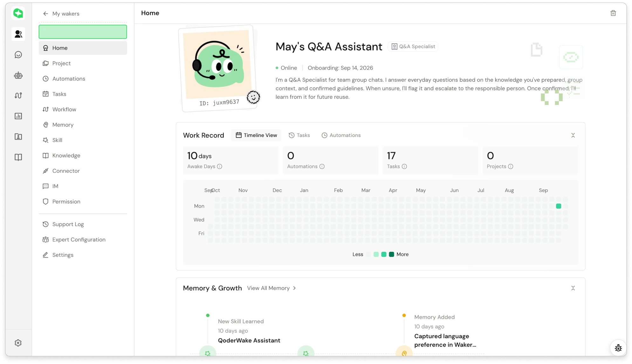Open Knowledge in the sidebar

click(83, 155)
